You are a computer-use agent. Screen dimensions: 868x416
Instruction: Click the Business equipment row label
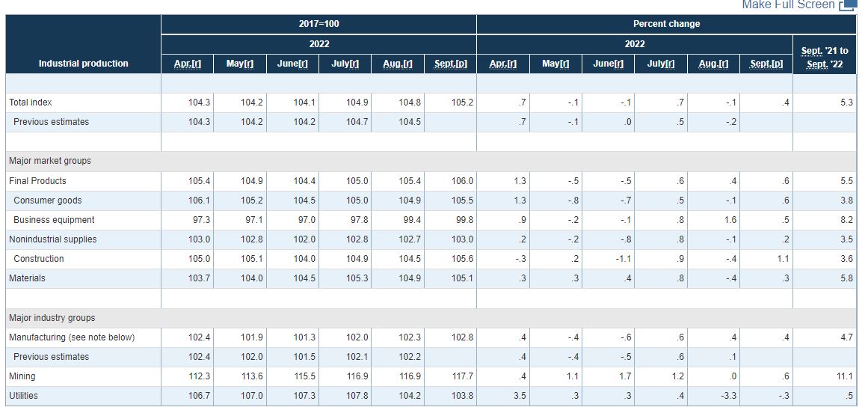54,220
